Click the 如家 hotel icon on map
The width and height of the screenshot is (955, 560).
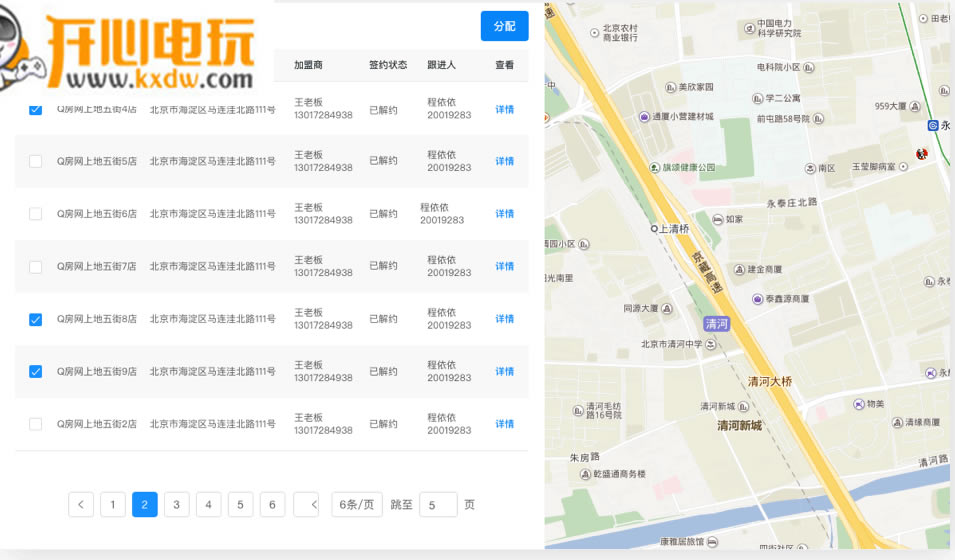[x=718, y=219]
